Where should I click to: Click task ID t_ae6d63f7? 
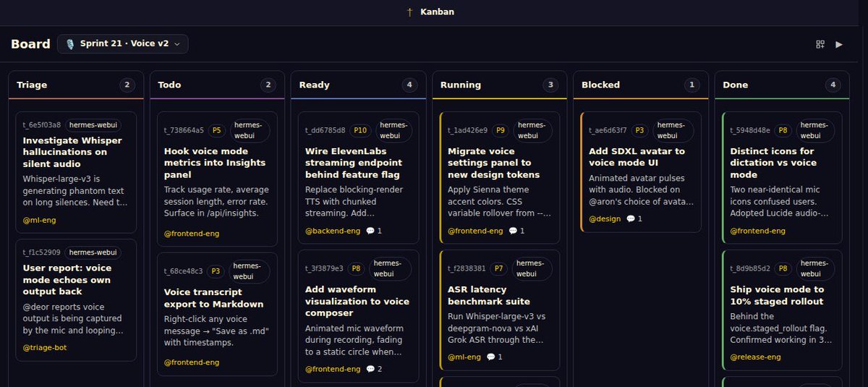click(x=608, y=130)
